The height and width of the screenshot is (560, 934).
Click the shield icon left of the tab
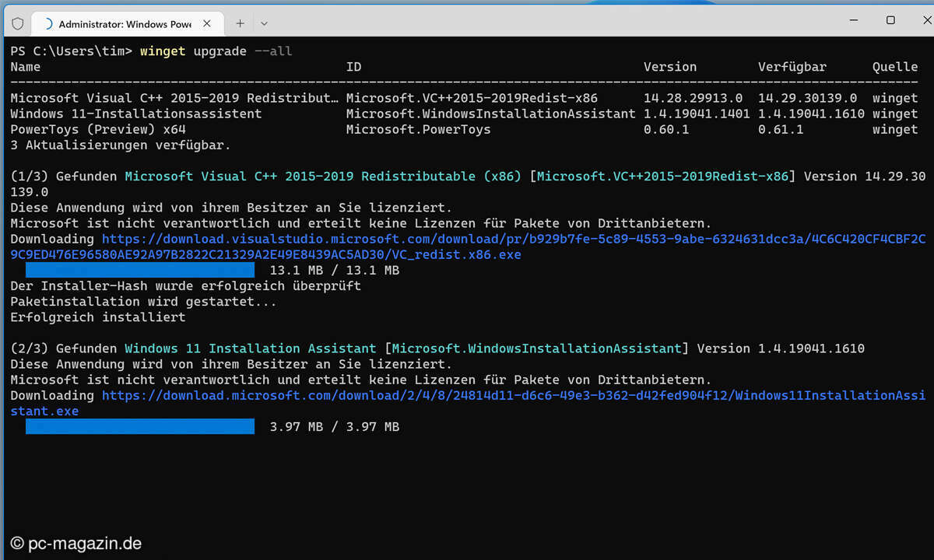[18, 23]
